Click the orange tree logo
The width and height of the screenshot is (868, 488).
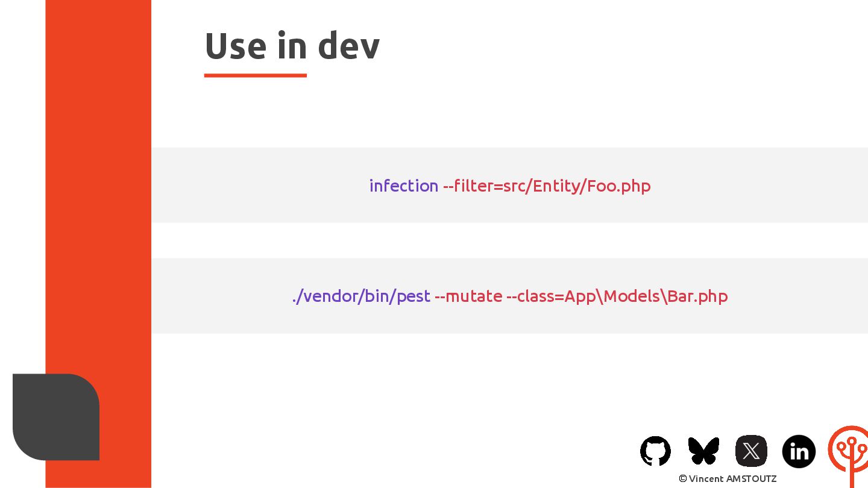coord(851,452)
